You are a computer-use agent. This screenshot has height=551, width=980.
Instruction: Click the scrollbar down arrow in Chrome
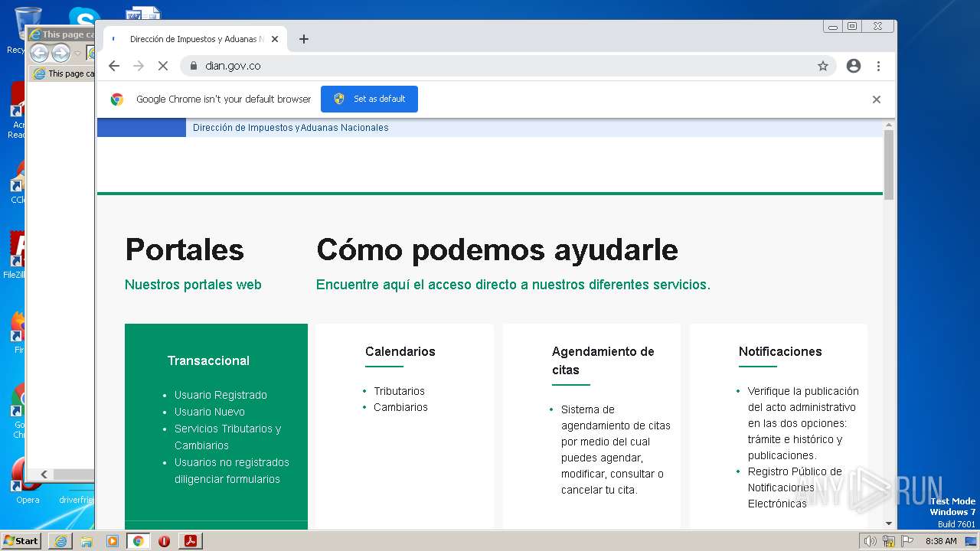889,523
